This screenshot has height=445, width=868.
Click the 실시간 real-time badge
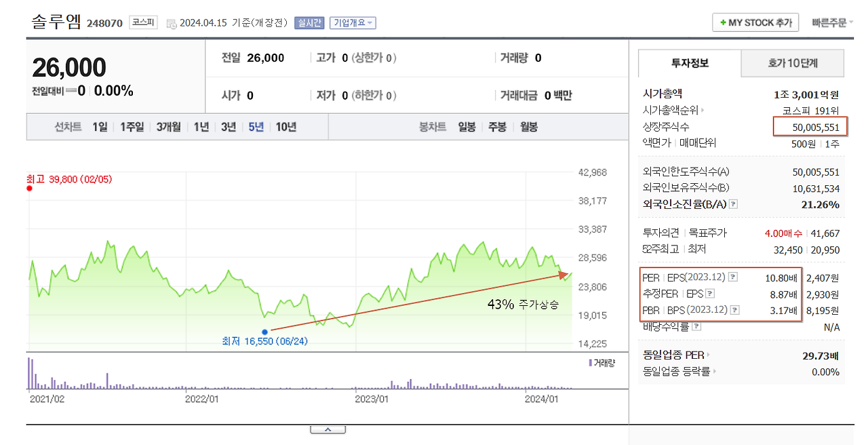click(x=309, y=23)
